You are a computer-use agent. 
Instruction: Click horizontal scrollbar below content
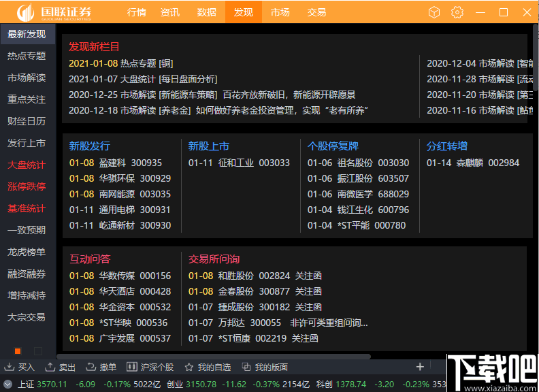[x=214, y=357]
